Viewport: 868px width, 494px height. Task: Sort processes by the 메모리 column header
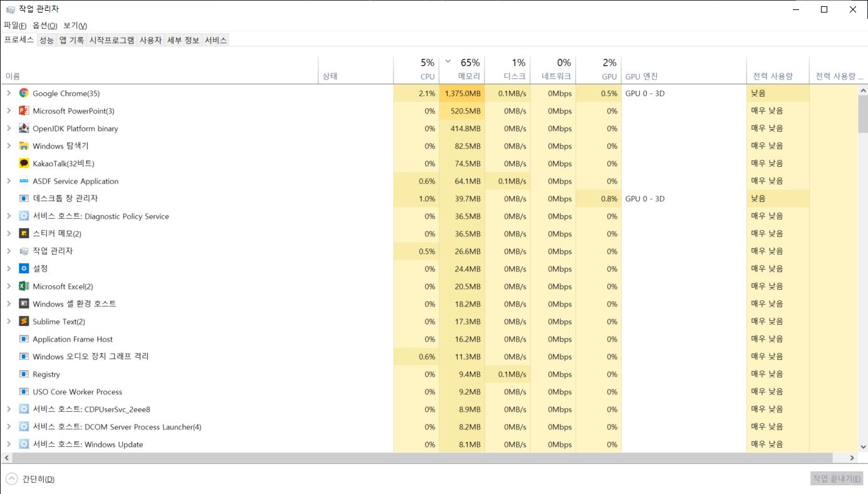[x=462, y=70]
